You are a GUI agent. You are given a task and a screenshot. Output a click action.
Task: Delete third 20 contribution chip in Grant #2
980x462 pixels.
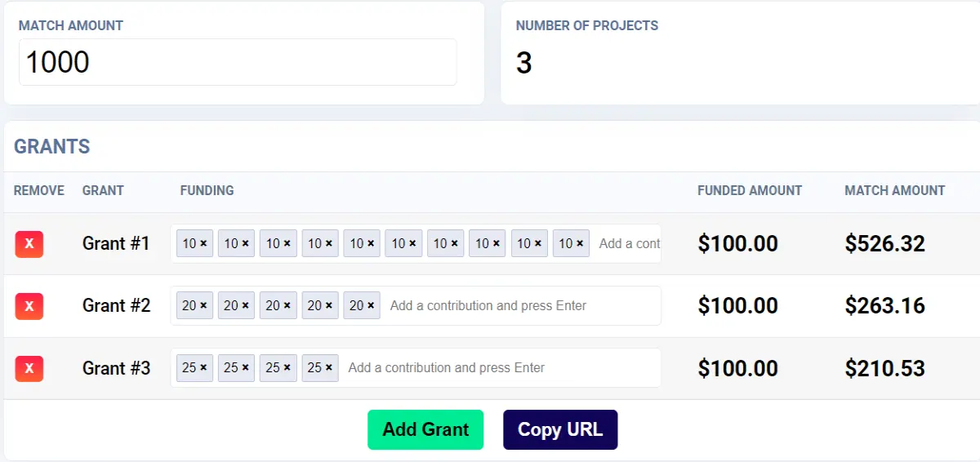(287, 305)
